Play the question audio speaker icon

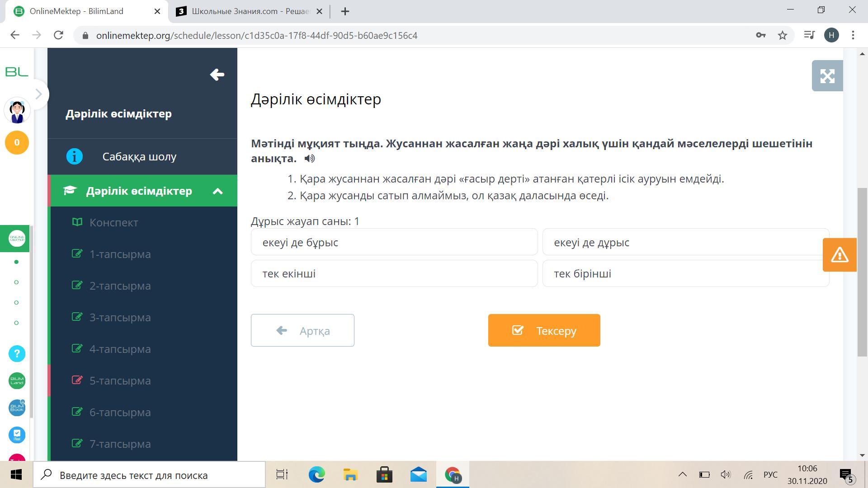point(310,159)
